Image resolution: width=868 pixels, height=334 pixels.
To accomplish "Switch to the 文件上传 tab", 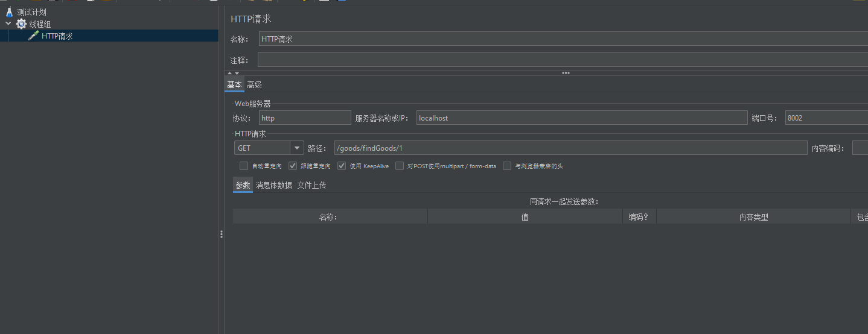I will pos(311,185).
